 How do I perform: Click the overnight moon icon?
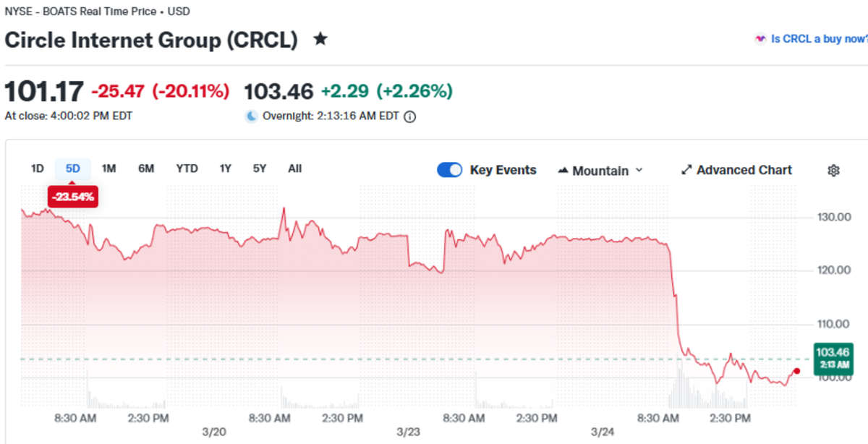click(x=251, y=116)
